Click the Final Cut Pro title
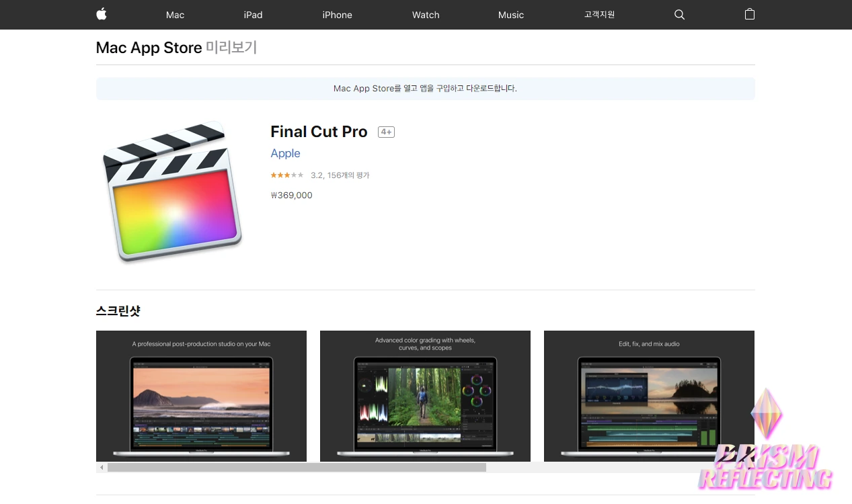The height and width of the screenshot is (504, 852). [x=319, y=132]
